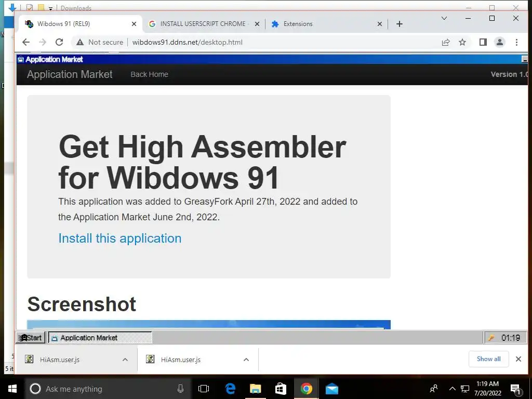The image size is (532, 399).
Task: Click the Back Home link
Action: point(149,74)
